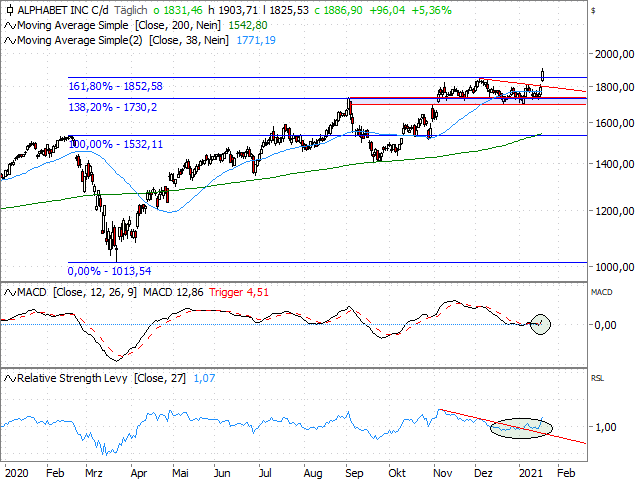Image resolution: width=640 pixels, height=480 pixels.
Task: Click the 200-day average value 1542,80
Action: [248, 25]
